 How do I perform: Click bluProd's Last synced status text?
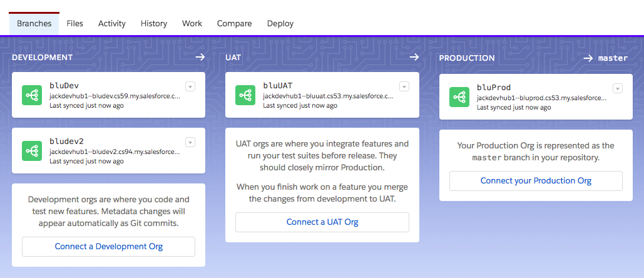(x=513, y=108)
